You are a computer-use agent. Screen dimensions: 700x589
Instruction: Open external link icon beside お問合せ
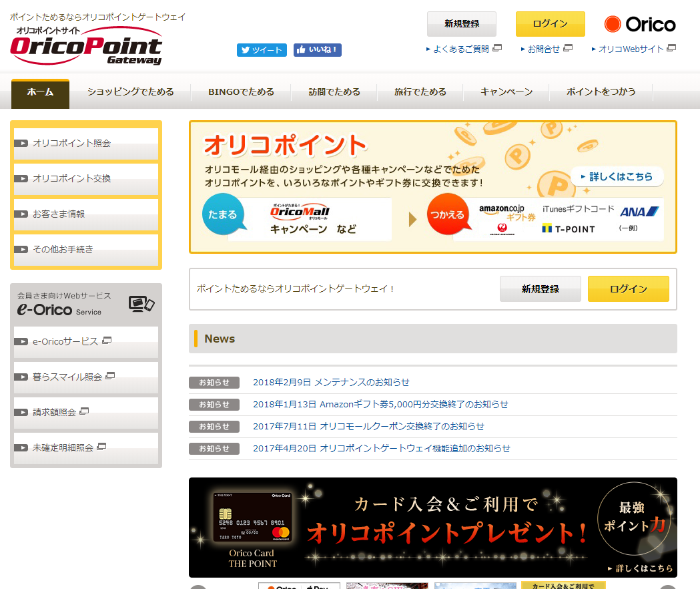[568, 48]
